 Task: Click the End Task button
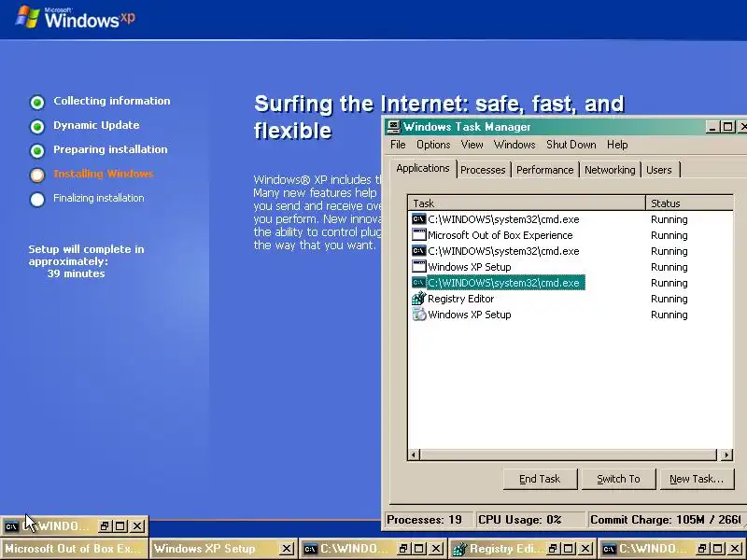coord(540,479)
